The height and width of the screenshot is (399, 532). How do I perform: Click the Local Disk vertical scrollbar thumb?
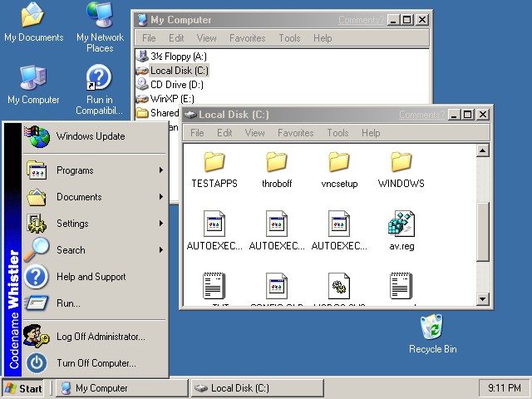[482, 232]
